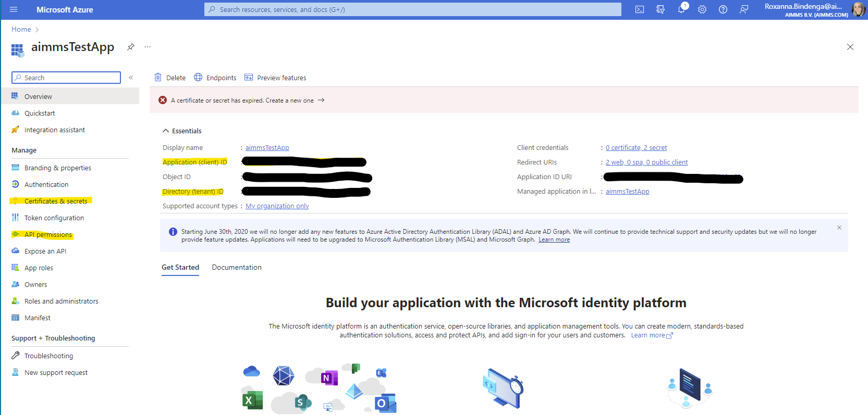Open the Manifest page
The width and height of the screenshot is (868, 415).
tap(38, 318)
